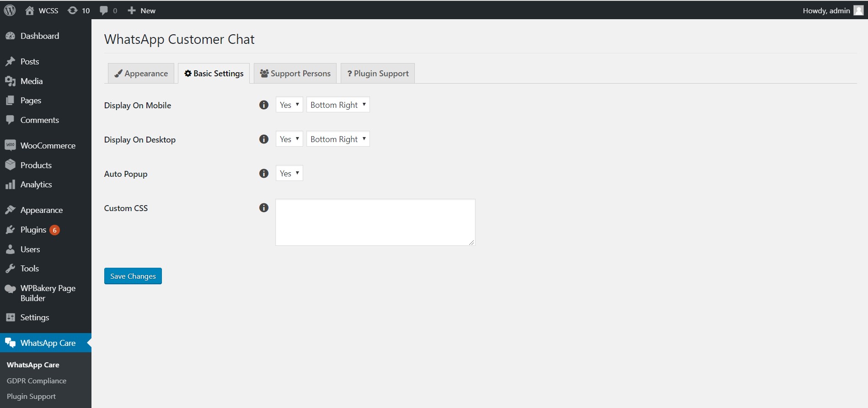
Task: Open GDPR Compliance submenu link
Action: [37, 381]
